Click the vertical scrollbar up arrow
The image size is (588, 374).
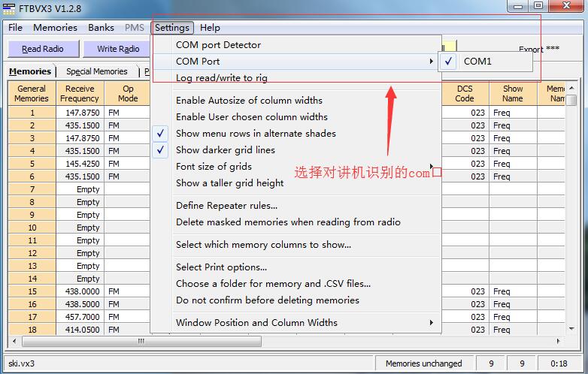click(572, 87)
